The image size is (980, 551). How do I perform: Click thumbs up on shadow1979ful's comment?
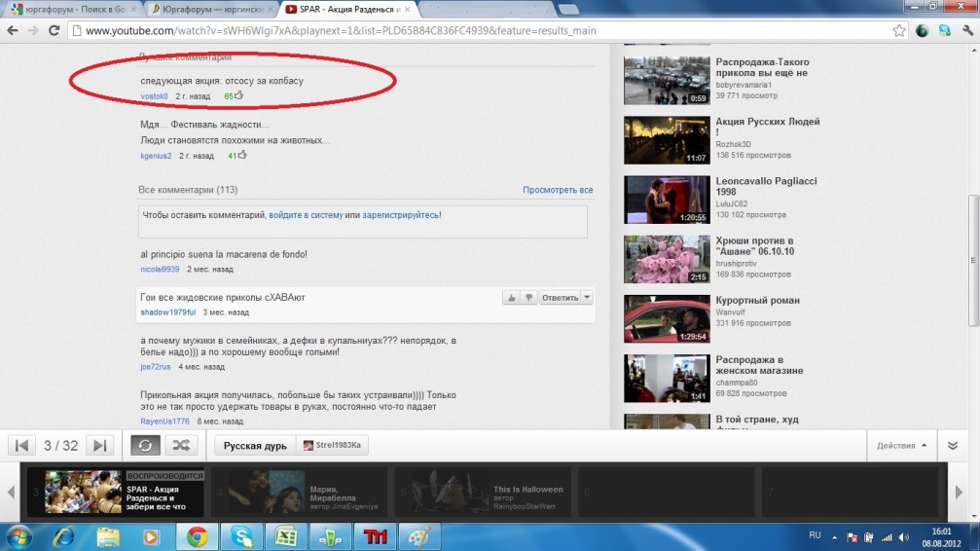511,298
